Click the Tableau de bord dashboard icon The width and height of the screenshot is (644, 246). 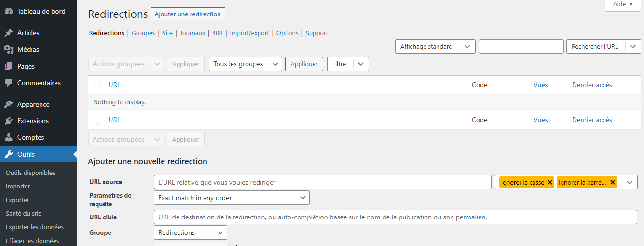[9, 11]
